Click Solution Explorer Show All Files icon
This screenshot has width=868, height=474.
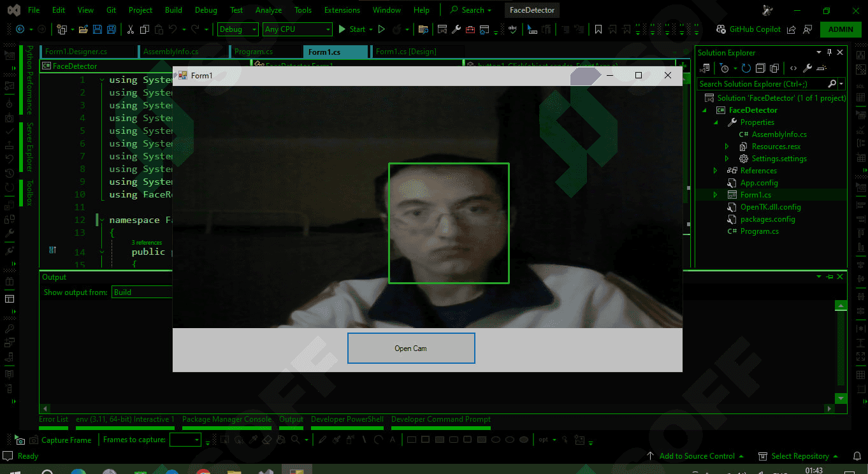point(775,68)
